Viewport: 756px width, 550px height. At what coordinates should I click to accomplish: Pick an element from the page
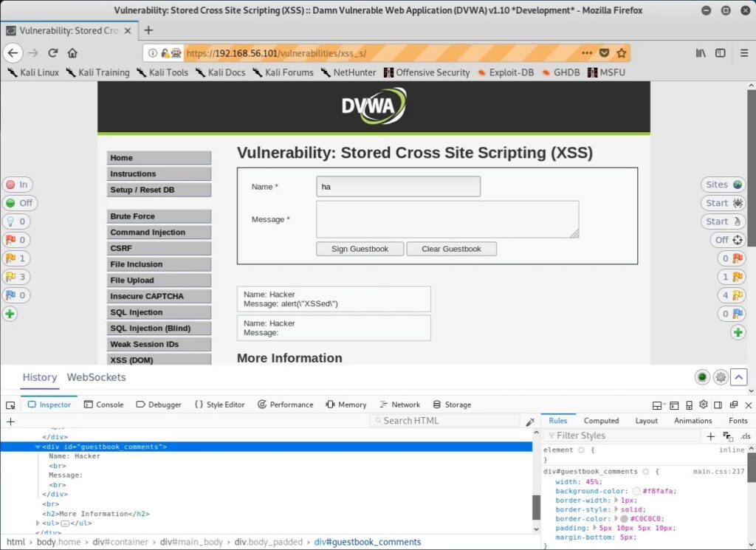10,405
